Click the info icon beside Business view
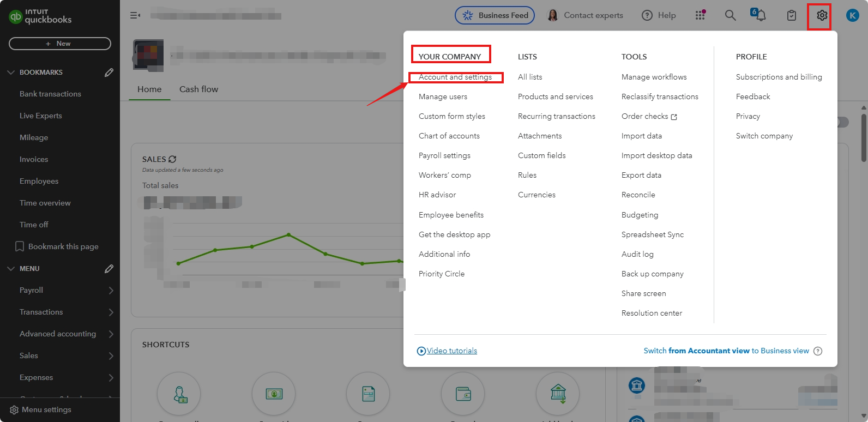This screenshot has height=422, width=868. click(818, 351)
